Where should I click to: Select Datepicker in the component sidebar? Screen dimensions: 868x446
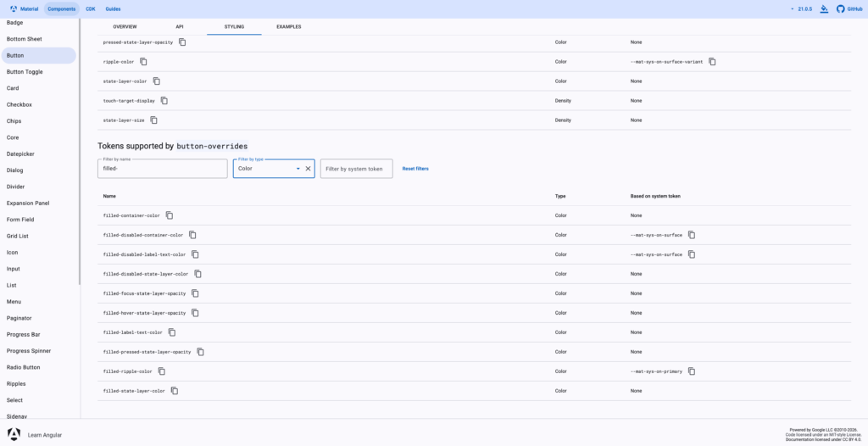point(20,153)
